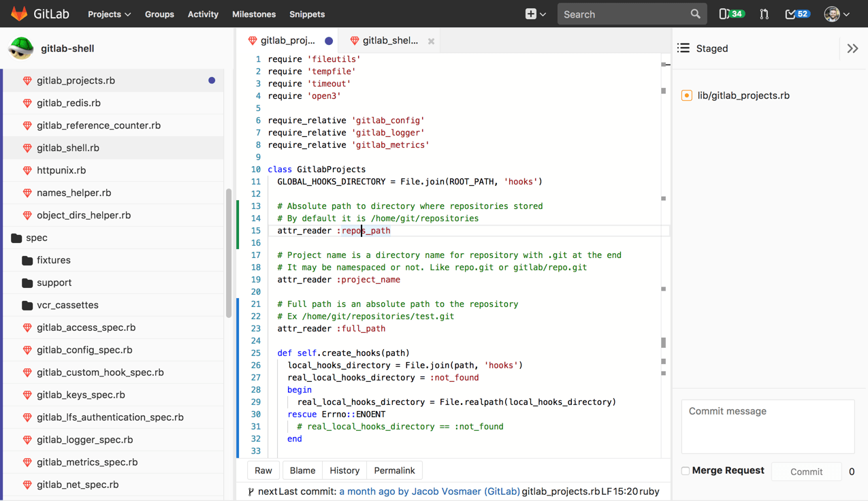
Task: Switch to the gitlab_shell.rb tab
Action: coord(389,41)
